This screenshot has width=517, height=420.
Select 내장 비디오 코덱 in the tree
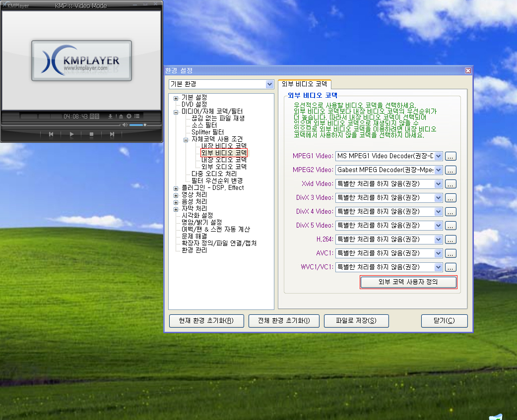(x=224, y=146)
